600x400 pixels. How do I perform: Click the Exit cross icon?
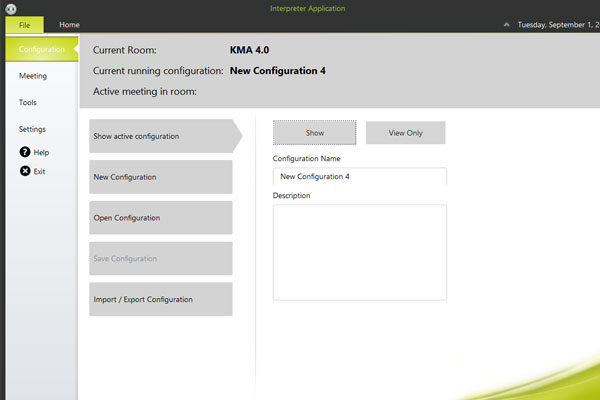pyautogui.click(x=25, y=171)
